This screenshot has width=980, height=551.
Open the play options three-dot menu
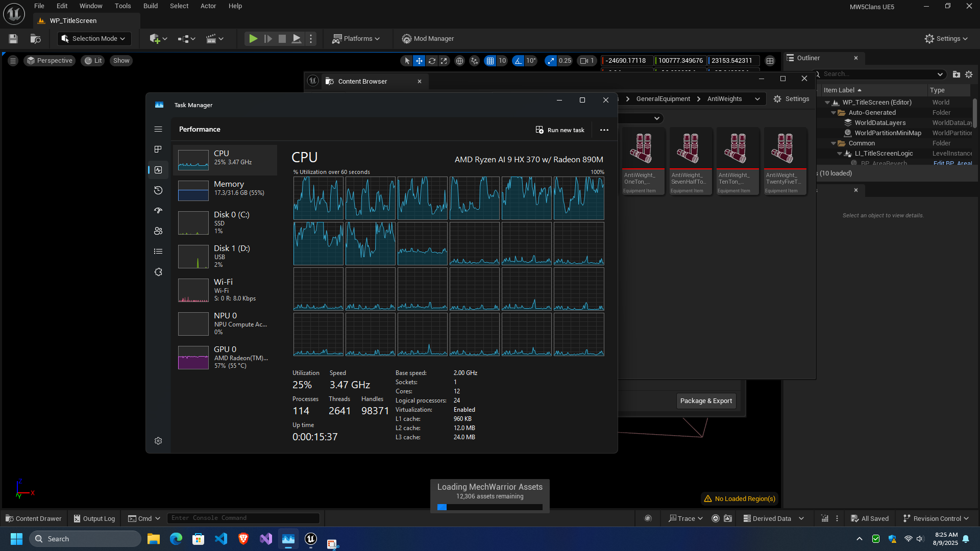(x=311, y=39)
